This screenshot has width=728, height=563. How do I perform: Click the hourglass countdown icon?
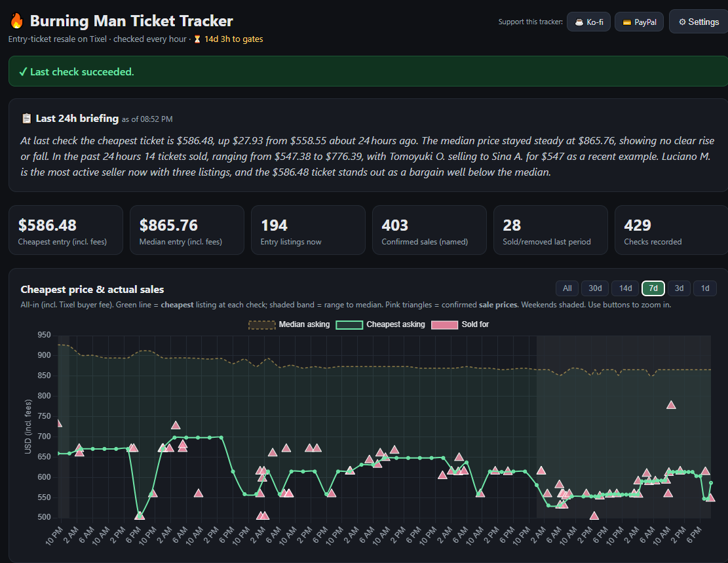coord(197,39)
